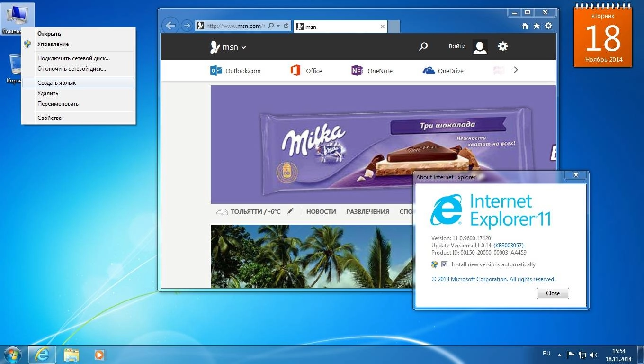Screen dimensions: 644x364
Task: Choose Создать ярлык menu entry
Action: (x=79, y=83)
